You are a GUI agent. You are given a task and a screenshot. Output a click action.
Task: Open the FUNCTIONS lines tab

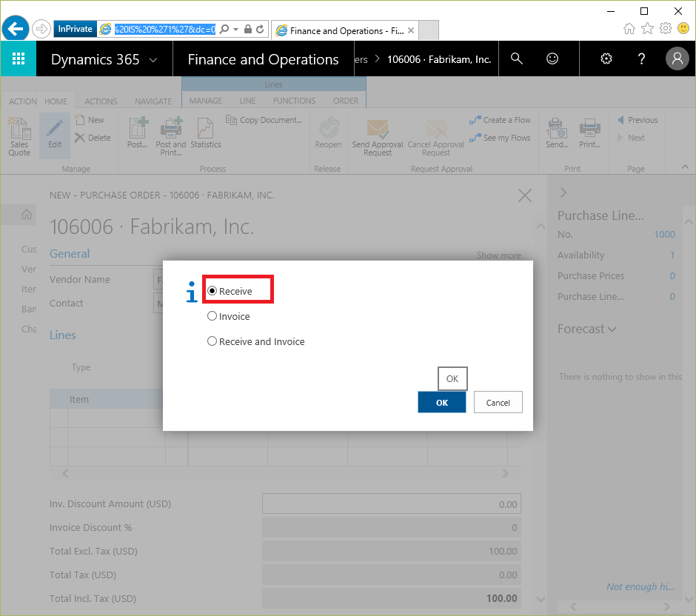click(x=294, y=101)
